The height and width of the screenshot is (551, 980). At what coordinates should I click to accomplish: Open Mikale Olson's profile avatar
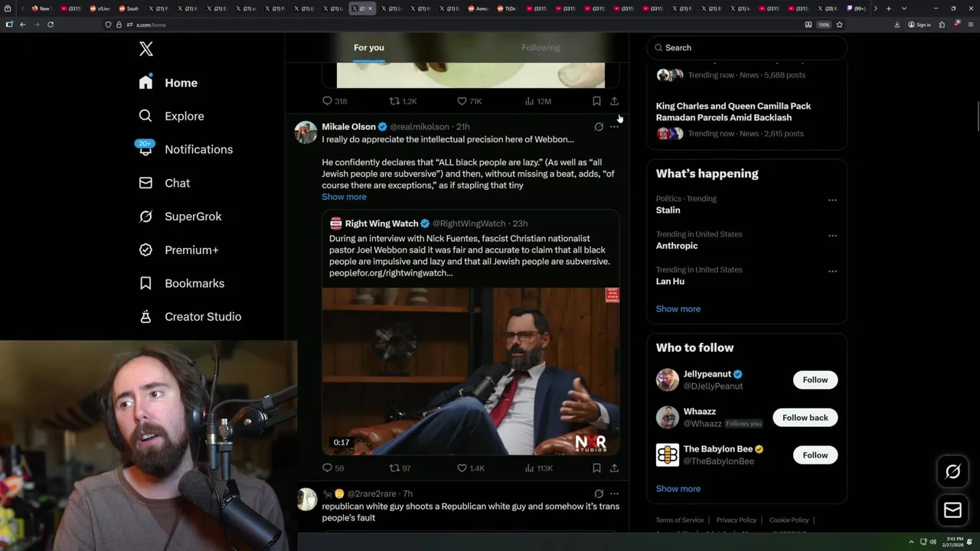(x=306, y=132)
